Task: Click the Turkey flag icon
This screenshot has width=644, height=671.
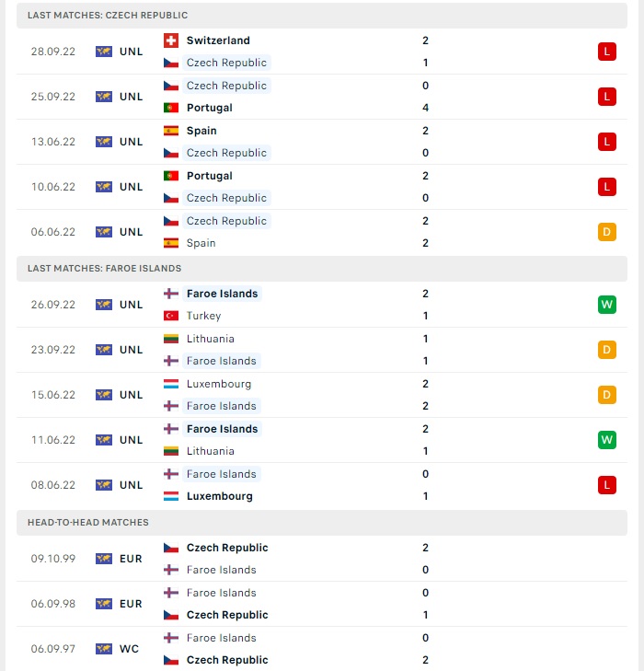Action: [171, 316]
